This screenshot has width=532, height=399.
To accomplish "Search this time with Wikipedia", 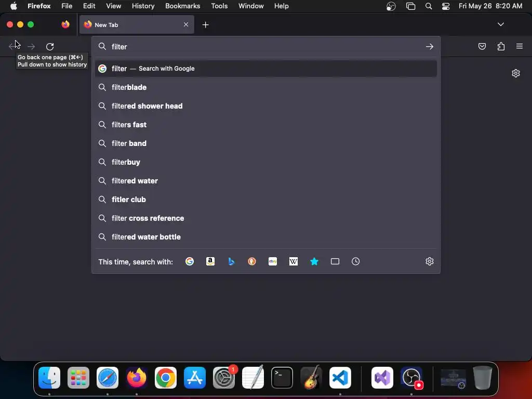I will (294, 261).
